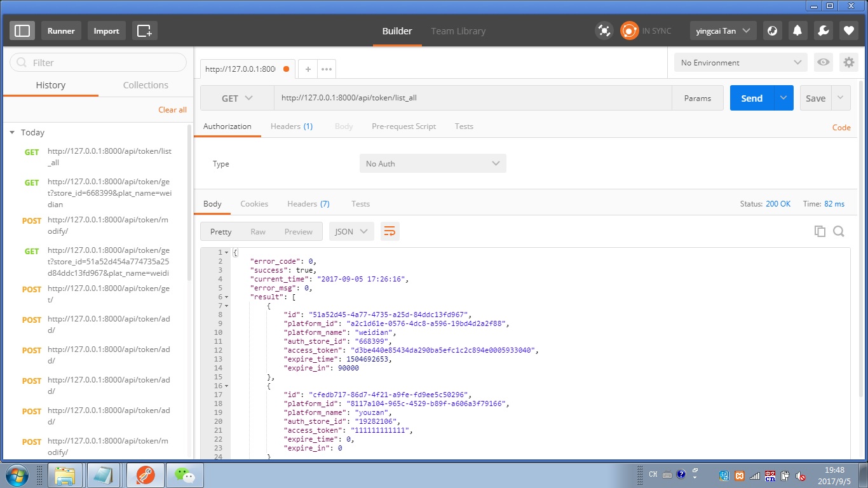This screenshot has width=868, height=488.
Task: Open the yingcai Tan user menu
Action: pyautogui.click(x=723, y=30)
